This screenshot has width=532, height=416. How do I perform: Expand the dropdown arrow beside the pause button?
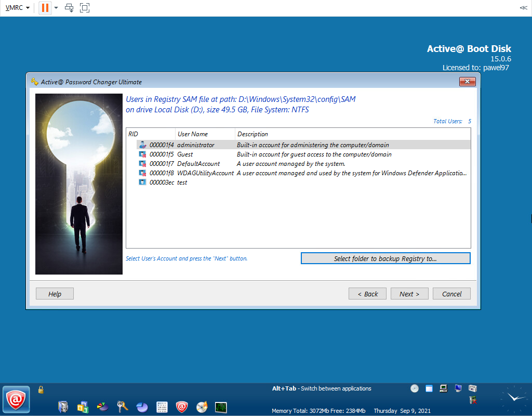coord(56,7)
